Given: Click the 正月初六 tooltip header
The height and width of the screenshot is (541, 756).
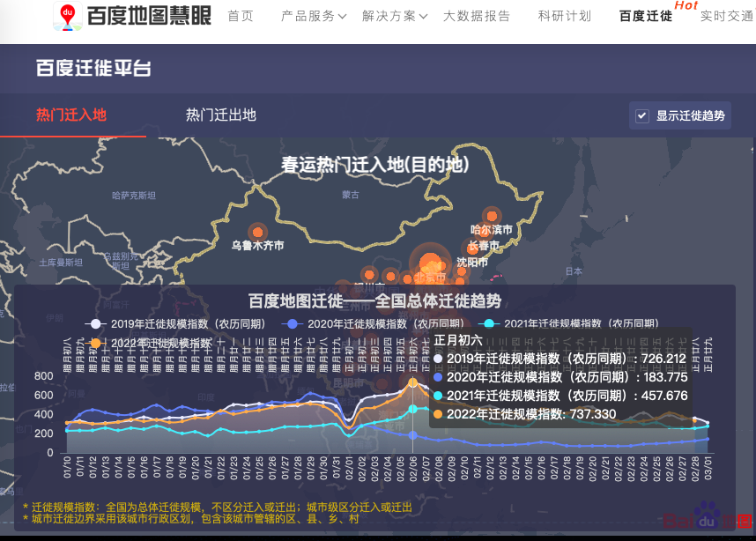Looking at the screenshot, I should point(458,340).
